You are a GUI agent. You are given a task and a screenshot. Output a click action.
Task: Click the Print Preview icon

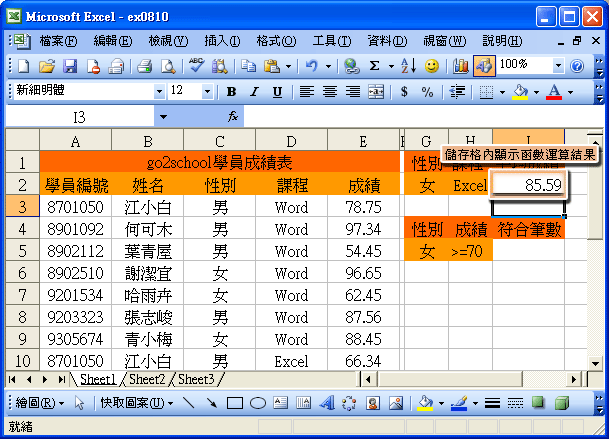[167, 66]
